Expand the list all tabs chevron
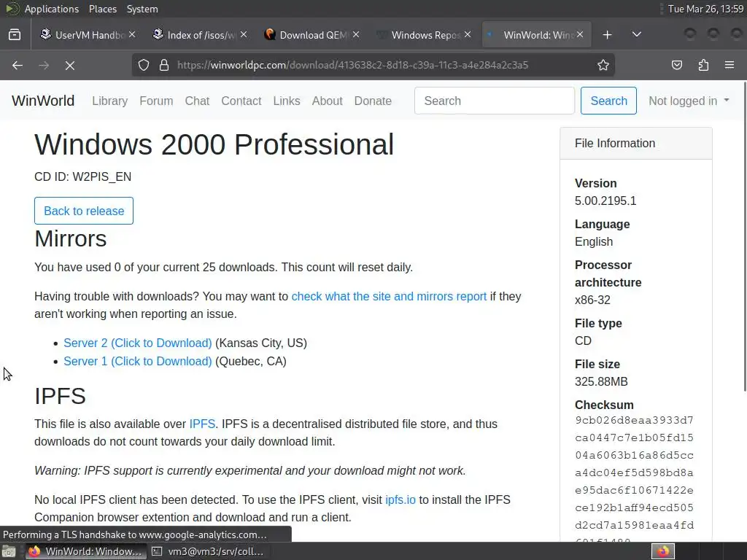Screen dimensions: 747x560 (636, 35)
